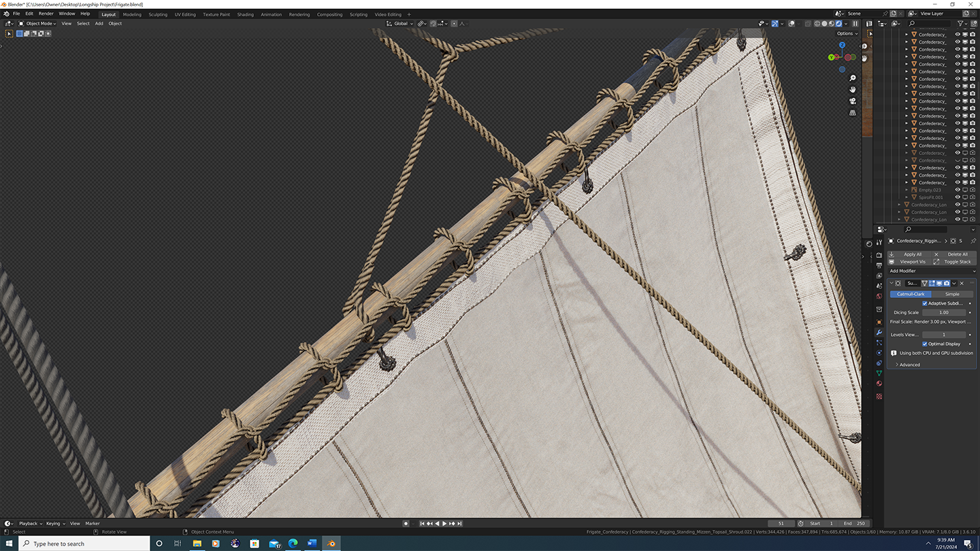This screenshot has width=980, height=551.
Task: Open the Render properties tab
Action: coord(879,255)
